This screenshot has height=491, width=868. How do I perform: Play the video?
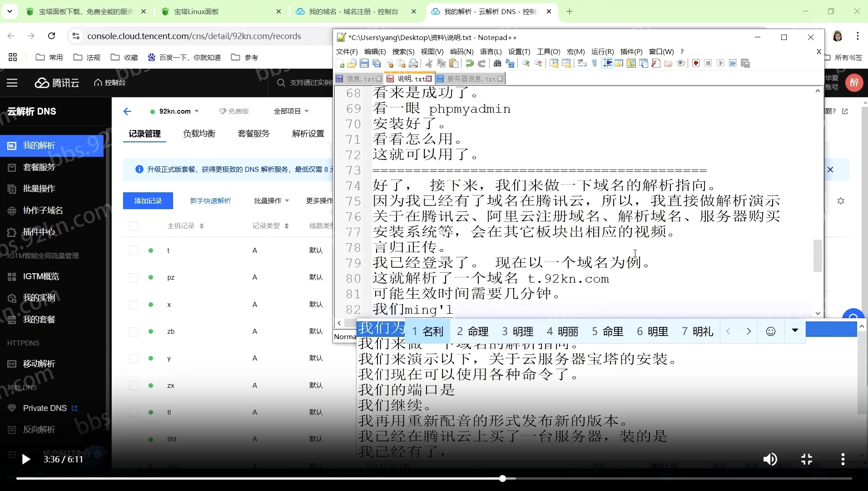(26, 459)
